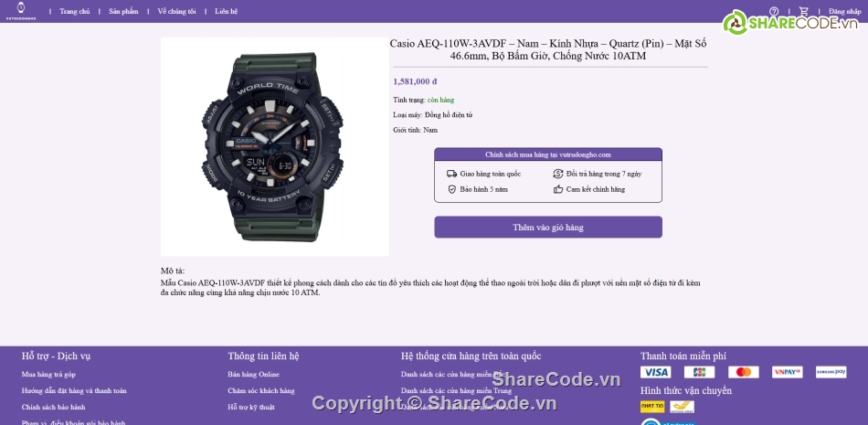Open Liên hệ menu item

click(226, 11)
